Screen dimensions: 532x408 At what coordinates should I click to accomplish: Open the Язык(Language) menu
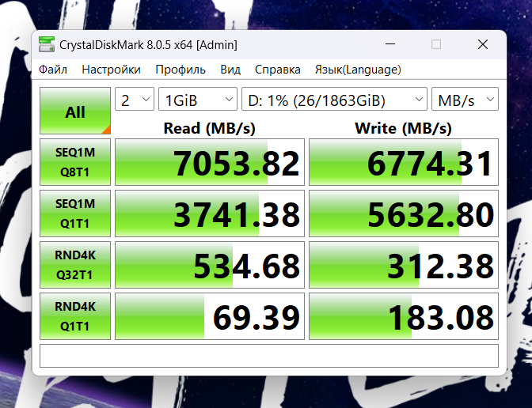358,70
